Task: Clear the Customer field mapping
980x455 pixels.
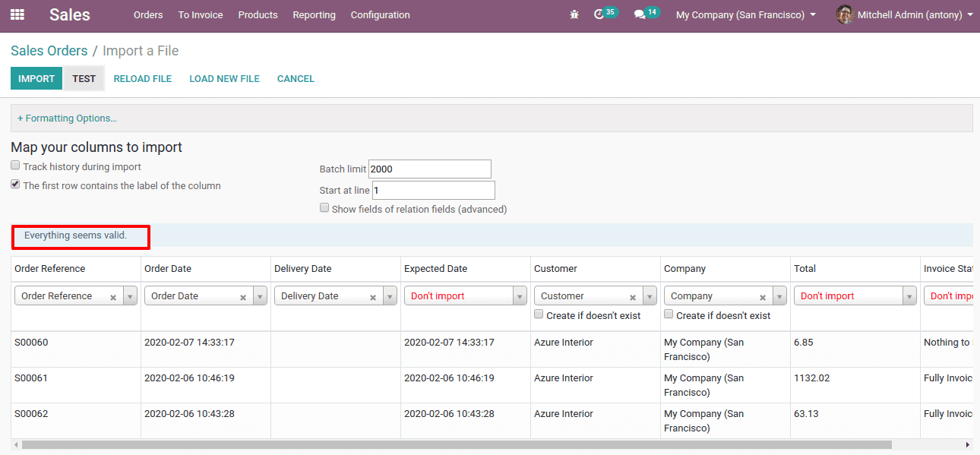Action: [x=633, y=298]
